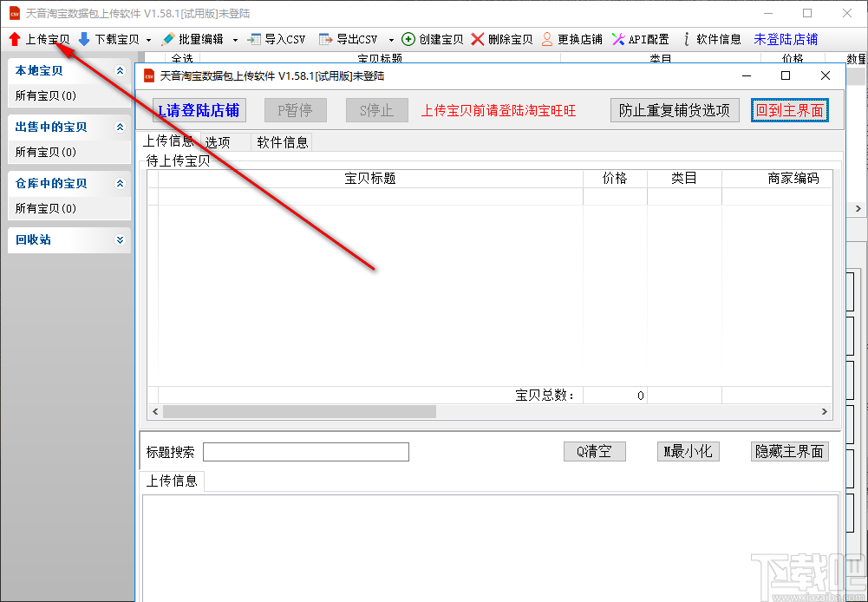The height and width of the screenshot is (602, 868).
Task: Switch to the 上传信息 top tab
Action: pos(169,141)
